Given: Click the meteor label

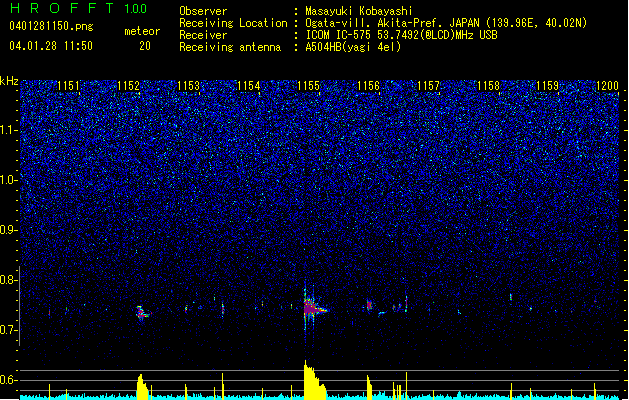Looking at the screenshot, I should (x=142, y=31).
